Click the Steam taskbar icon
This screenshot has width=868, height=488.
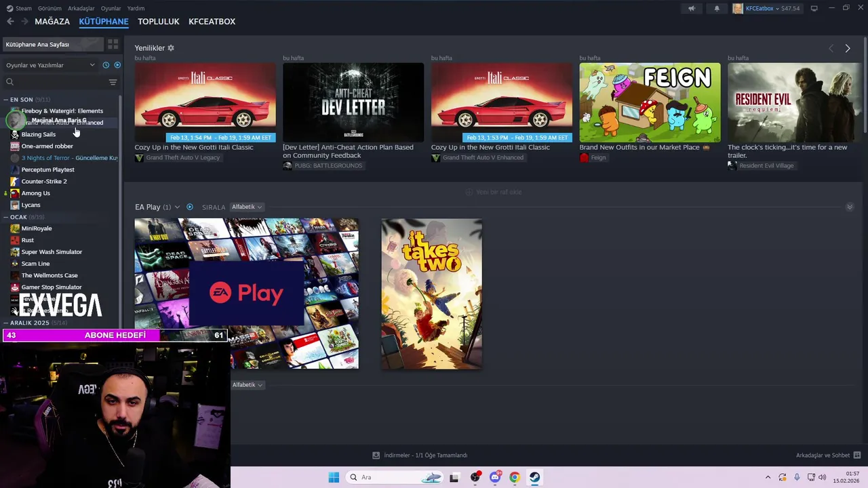[x=534, y=477]
